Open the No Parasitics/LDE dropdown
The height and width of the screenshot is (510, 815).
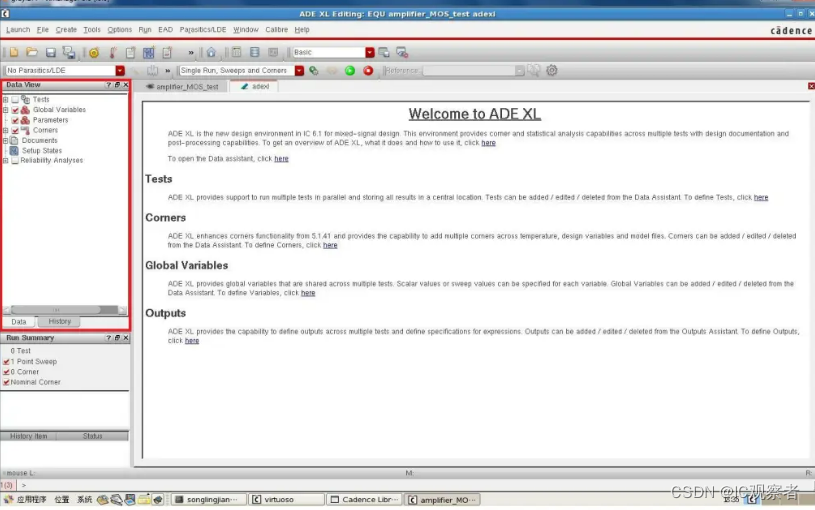(120, 70)
